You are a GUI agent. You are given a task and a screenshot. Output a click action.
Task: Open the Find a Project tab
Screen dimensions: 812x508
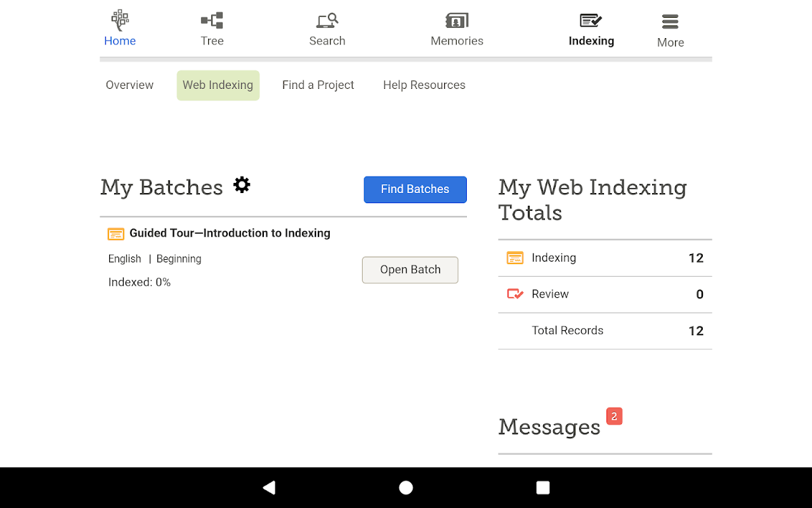click(318, 85)
